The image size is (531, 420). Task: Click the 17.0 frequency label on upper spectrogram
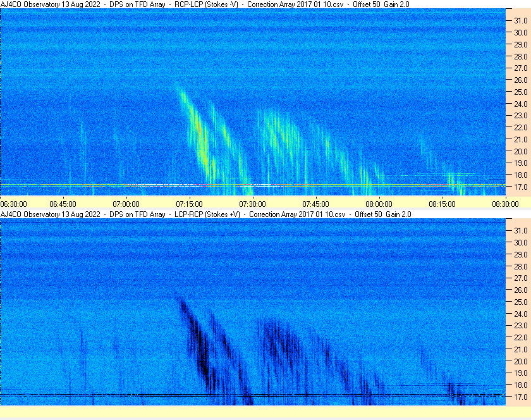point(521,187)
